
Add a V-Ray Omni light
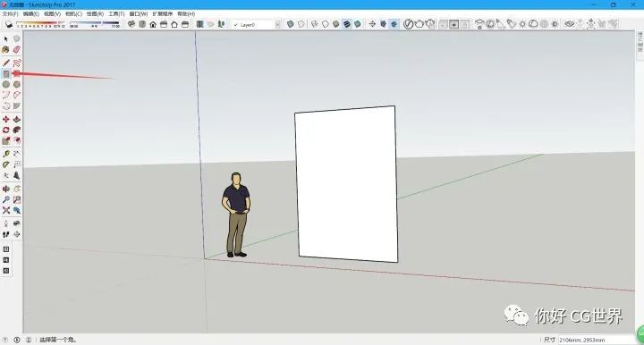pos(522,25)
